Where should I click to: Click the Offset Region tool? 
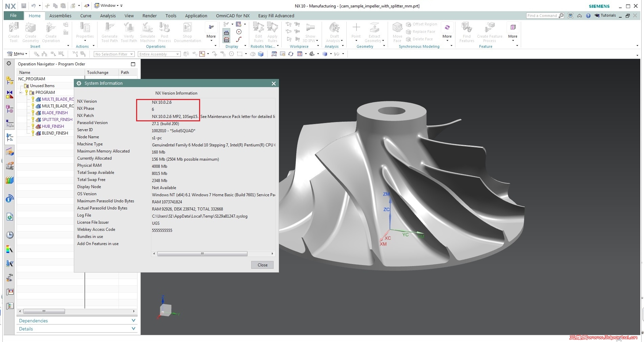click(x=422, y=24)
